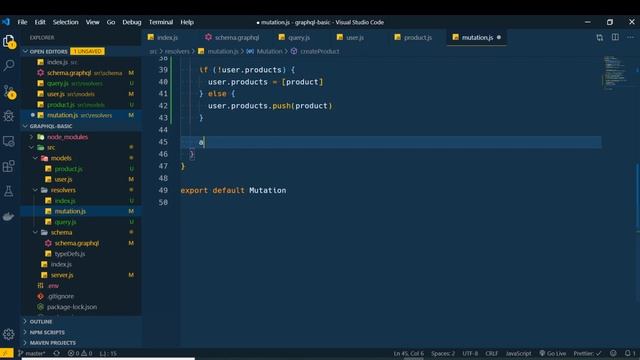The image size is (640, 360).
Task: Open the Manage gear icon
Action: (x=9, y=334)
